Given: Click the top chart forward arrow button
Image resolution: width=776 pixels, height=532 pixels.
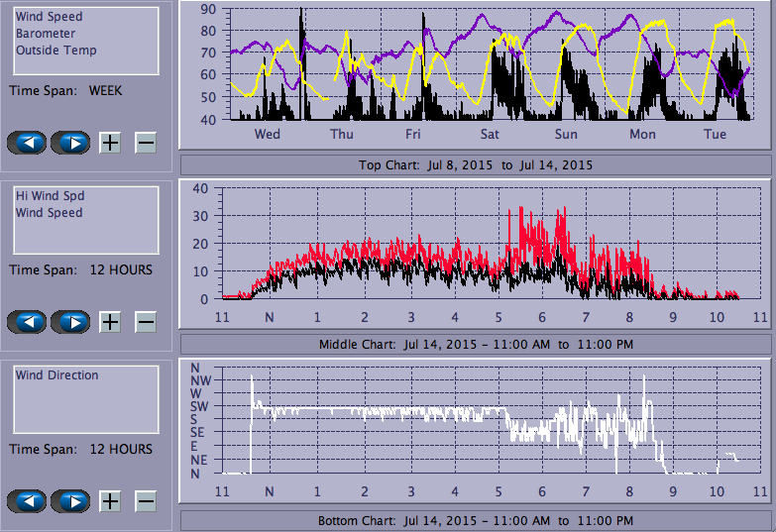Looking at the screenshot, I should pos(70,143).
